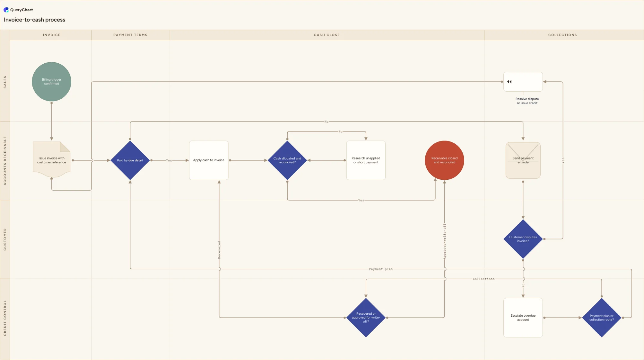This screenshot has width=644, height=360.
Task: Click the ACCOUNTS RECEIVABLE lane label
Action: [5, 161]
